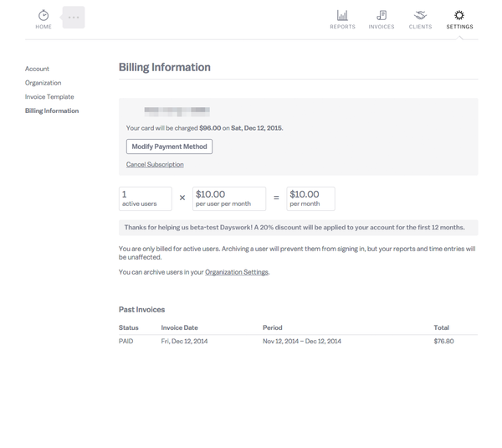Open Organization in the sidebar

click(43, 83)
